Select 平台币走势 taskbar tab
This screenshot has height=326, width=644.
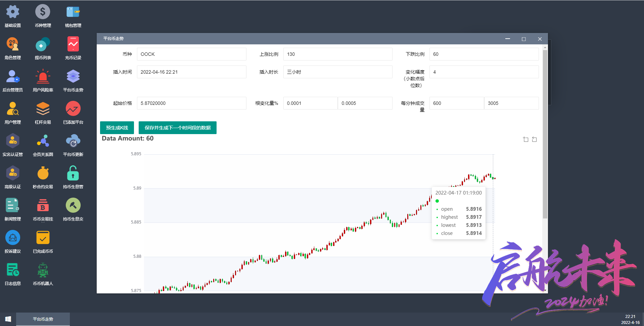[43, 319]
